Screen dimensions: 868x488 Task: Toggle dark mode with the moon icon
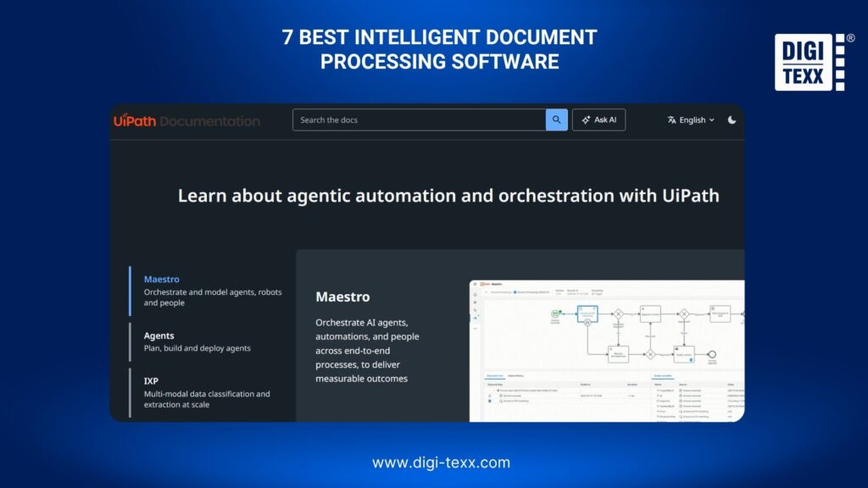coord(732,119)
